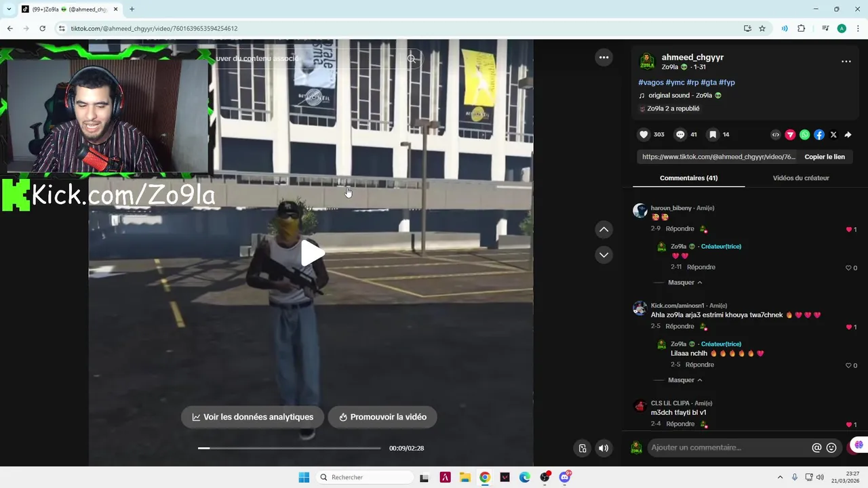Image resolution: width=868 pixels, height=488 pixels.
Task: Click Voir les données analytiques
Action: pos(252,417)
